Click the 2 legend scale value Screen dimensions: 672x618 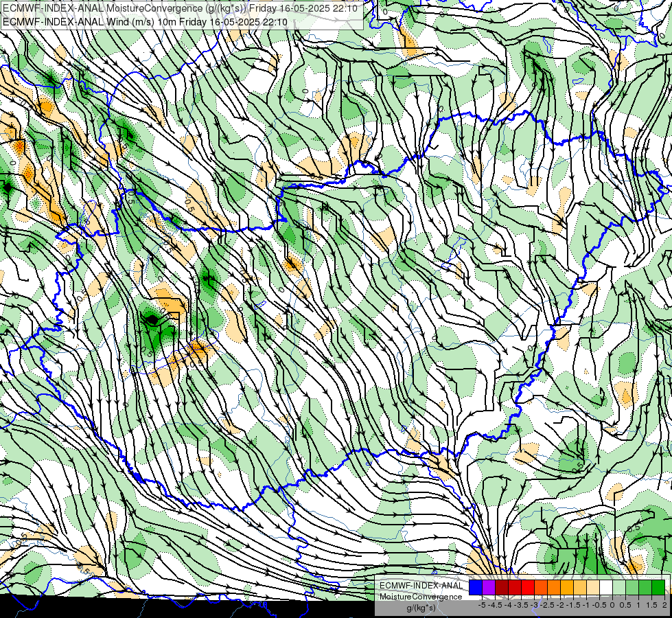(x=664, y=605)
